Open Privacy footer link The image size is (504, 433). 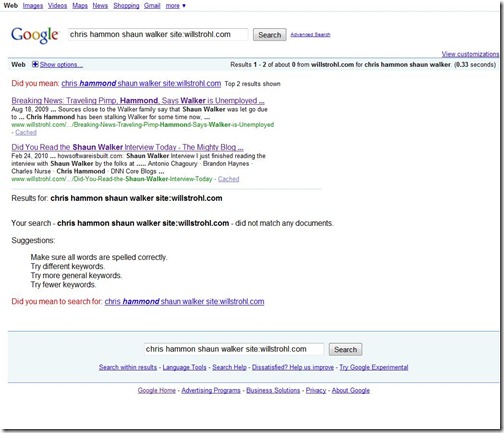(x=316, y=390)
